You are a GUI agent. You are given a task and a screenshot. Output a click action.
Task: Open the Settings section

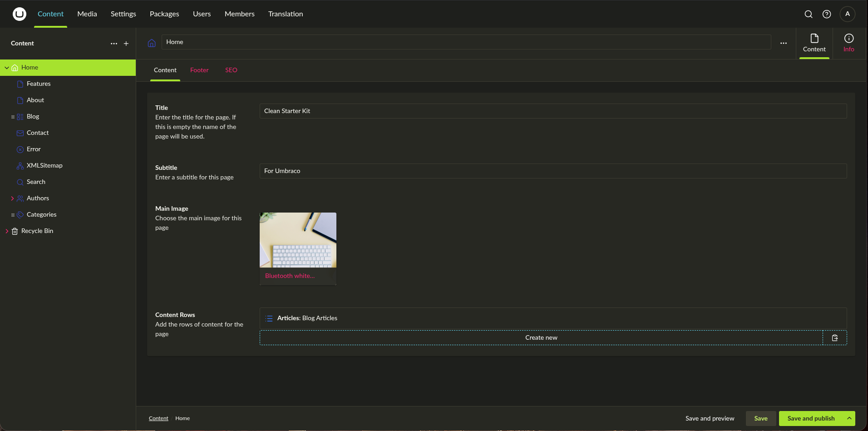[123, 14]
